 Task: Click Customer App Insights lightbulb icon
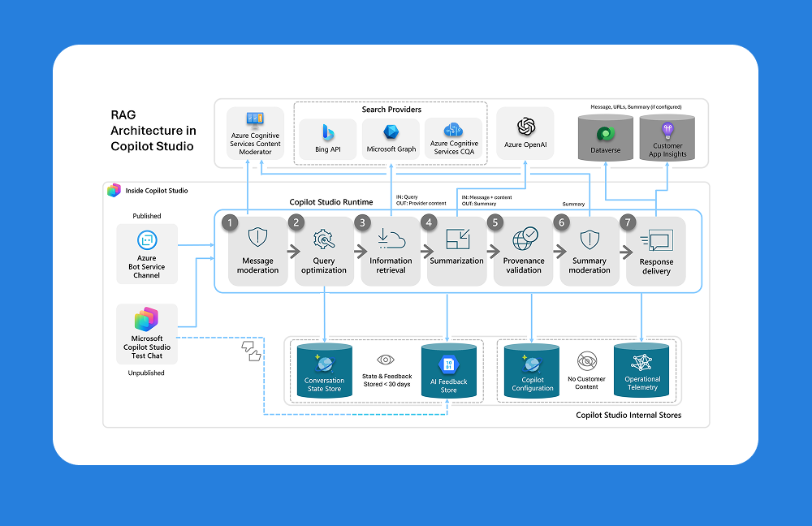667,130
